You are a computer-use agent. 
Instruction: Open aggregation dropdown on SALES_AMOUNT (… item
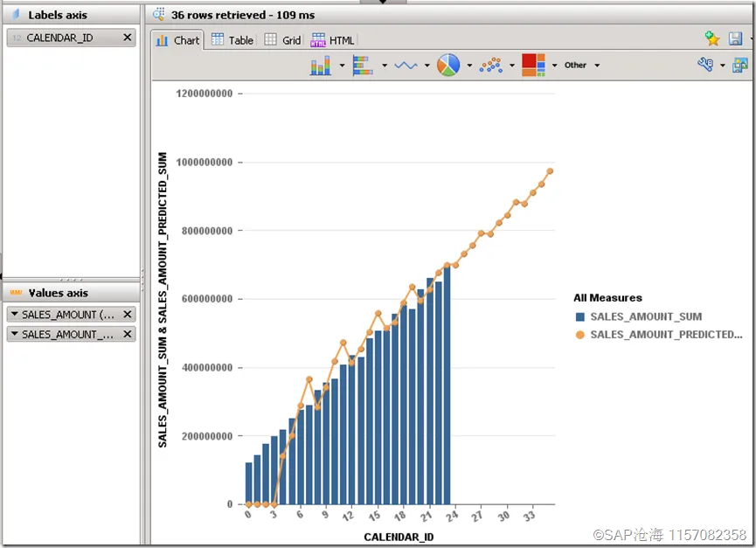pos(15,315)
